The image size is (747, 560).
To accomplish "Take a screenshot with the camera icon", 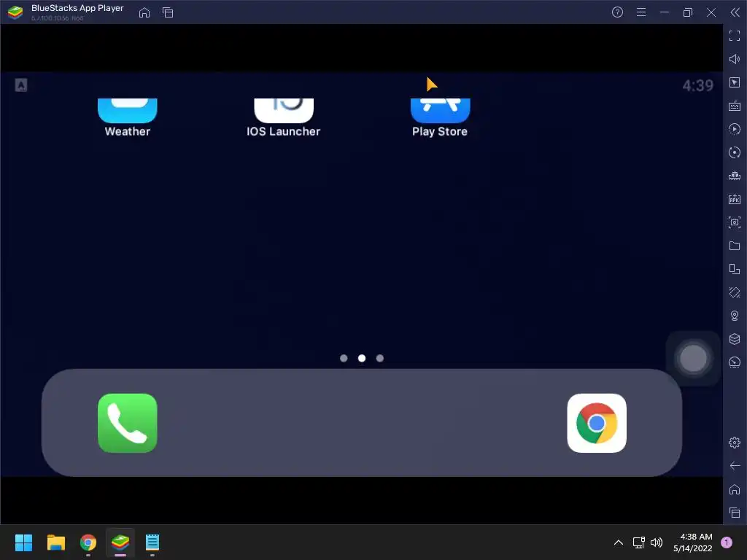I will point(735,222).
